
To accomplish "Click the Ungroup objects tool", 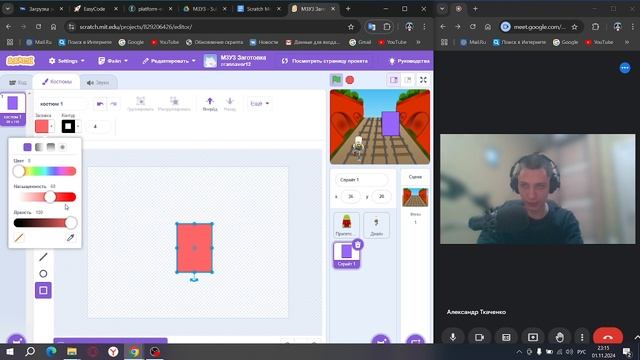I will click(x=174, y=104).
